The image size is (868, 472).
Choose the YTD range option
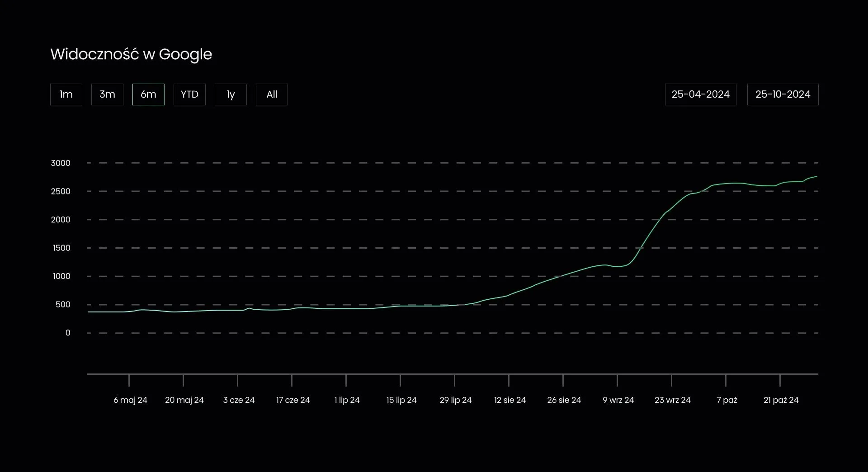tap(189, 94)
